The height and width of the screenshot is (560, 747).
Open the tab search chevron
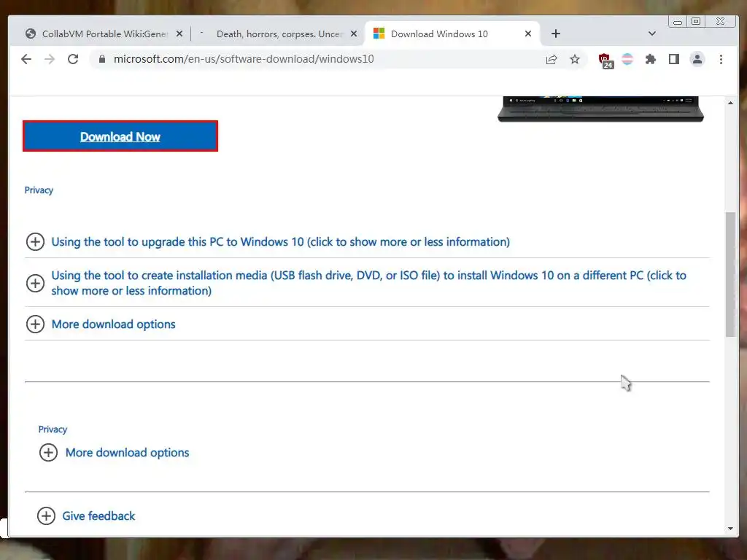(652, 34)
